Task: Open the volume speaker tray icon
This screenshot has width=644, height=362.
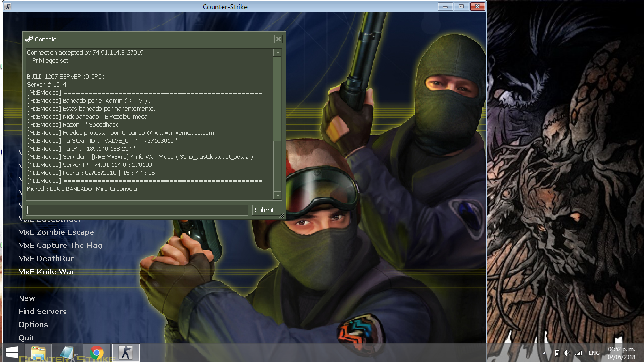Action: tap(567, 353)
